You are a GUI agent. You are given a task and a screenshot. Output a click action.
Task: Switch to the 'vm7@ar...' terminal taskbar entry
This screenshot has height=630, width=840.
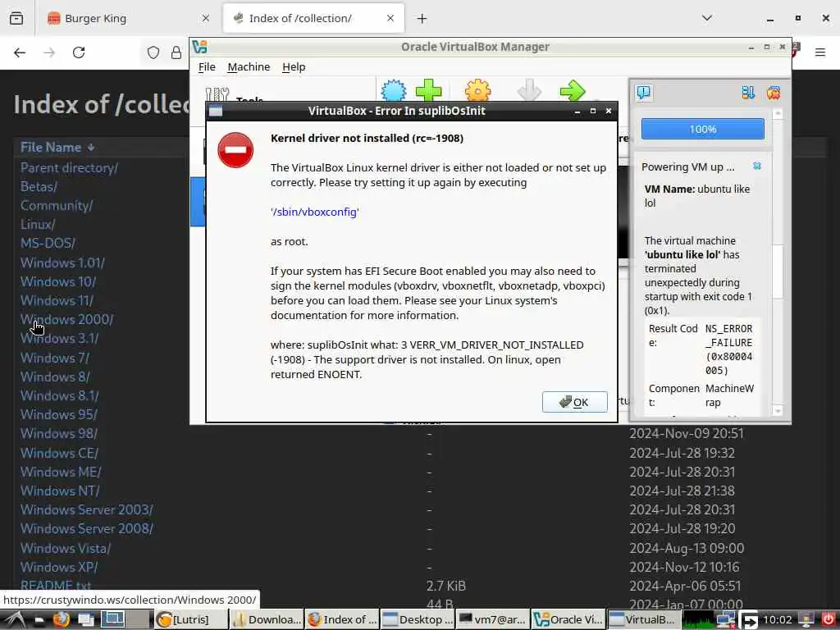(492, 619)
